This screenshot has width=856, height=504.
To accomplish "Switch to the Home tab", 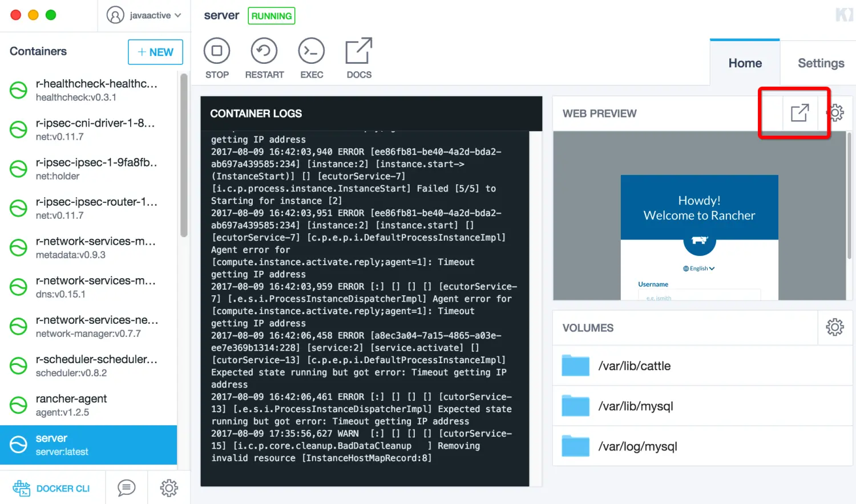I will (745, 63).
